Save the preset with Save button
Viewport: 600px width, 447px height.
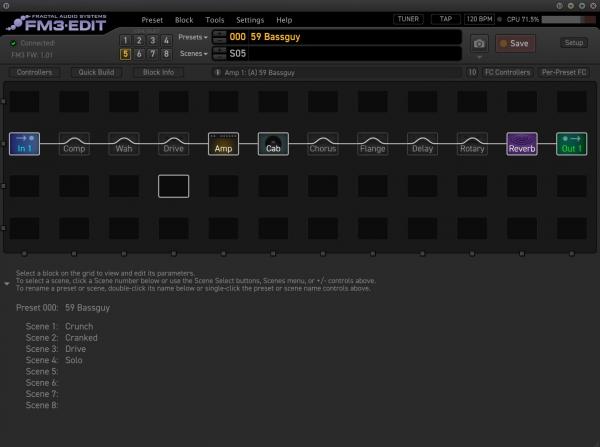click(x=515, y=44)
